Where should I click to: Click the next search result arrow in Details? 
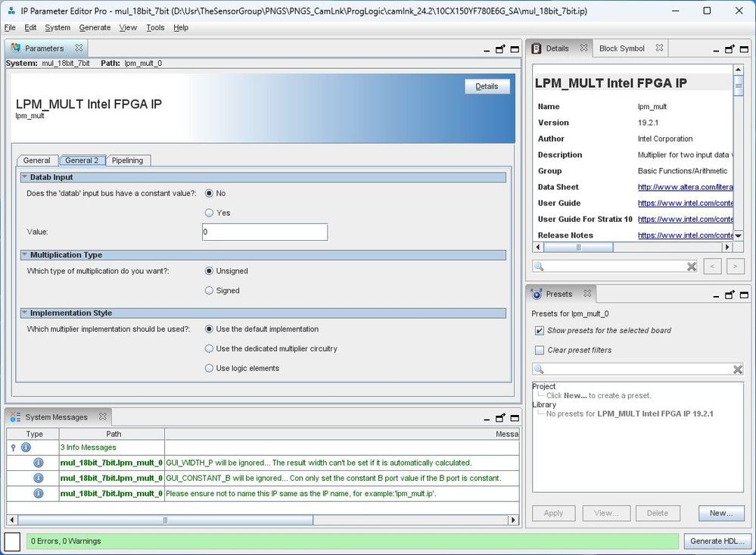coord(736,266)
